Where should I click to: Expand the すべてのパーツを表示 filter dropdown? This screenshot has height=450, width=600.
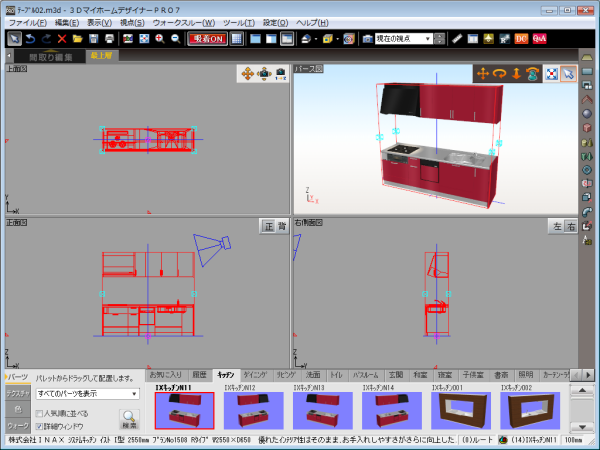tap(137, 393)
